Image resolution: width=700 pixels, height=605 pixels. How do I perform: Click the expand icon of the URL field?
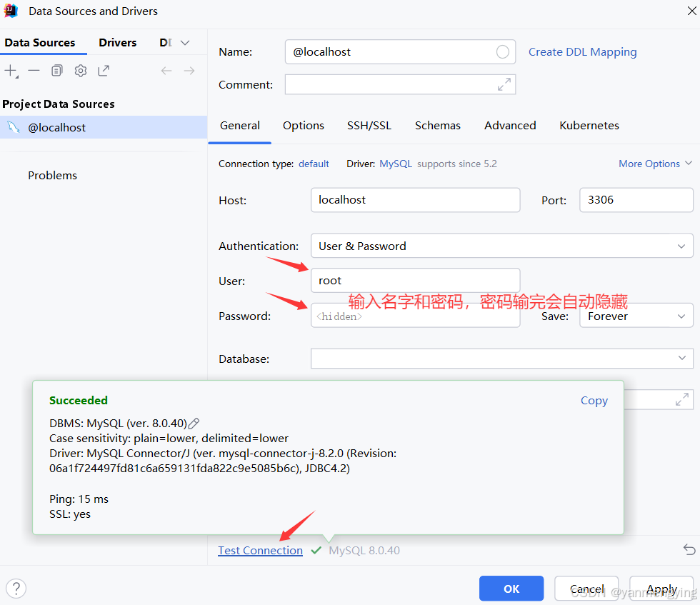point(681,399)
